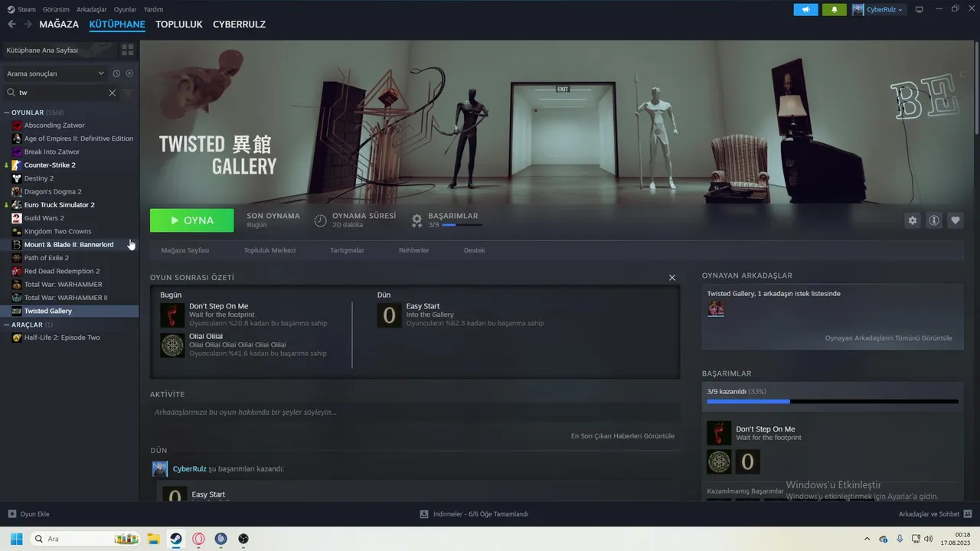This screenshot has height=551, width=980.
Task: Open the MAĞAZA tab
Action: pyautogui.click(x=59, y=24)
